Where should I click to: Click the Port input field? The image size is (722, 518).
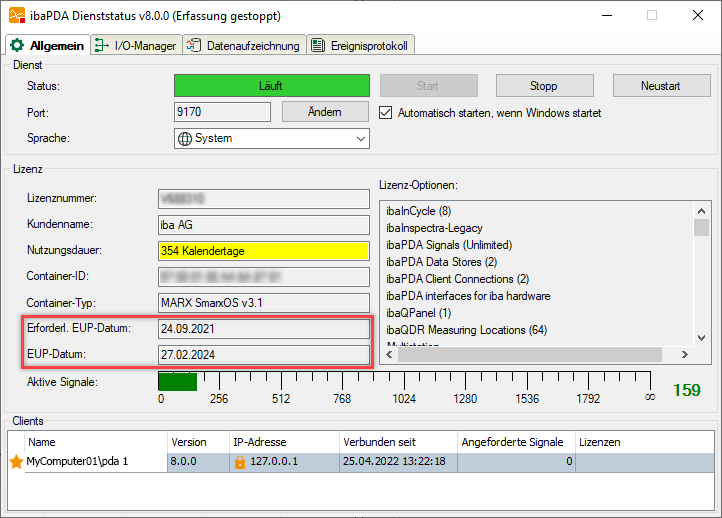[223, 112]
